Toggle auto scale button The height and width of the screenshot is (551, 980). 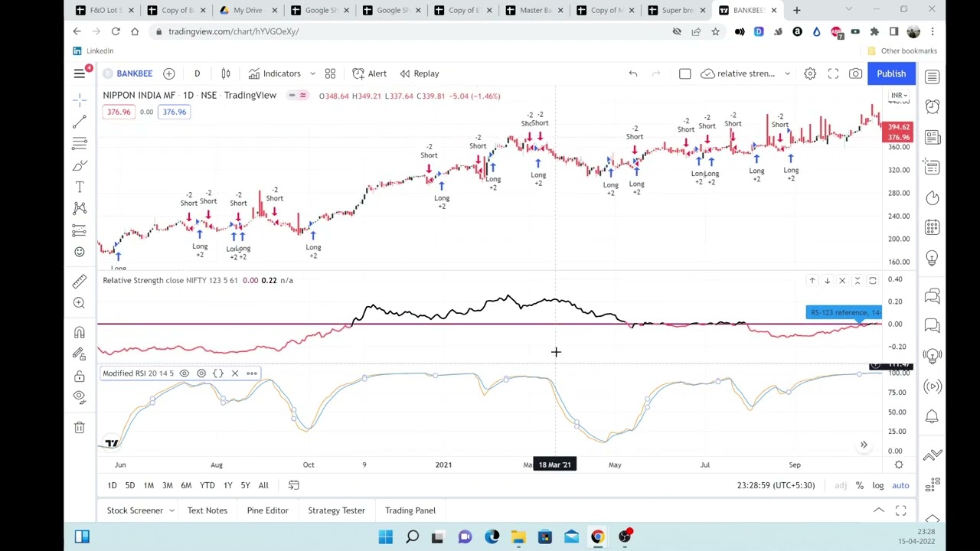pyautogui.click(x=900, y=485)
